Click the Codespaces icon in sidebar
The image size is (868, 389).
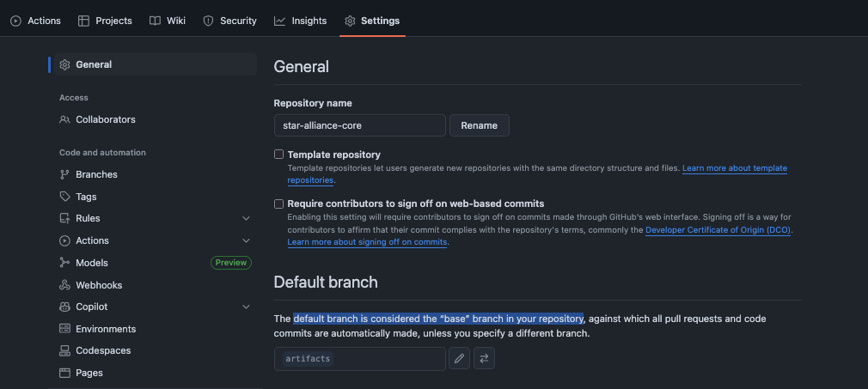64,350
